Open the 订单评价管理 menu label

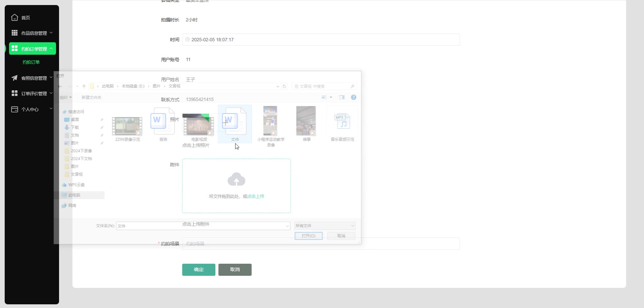pos(34,94)
